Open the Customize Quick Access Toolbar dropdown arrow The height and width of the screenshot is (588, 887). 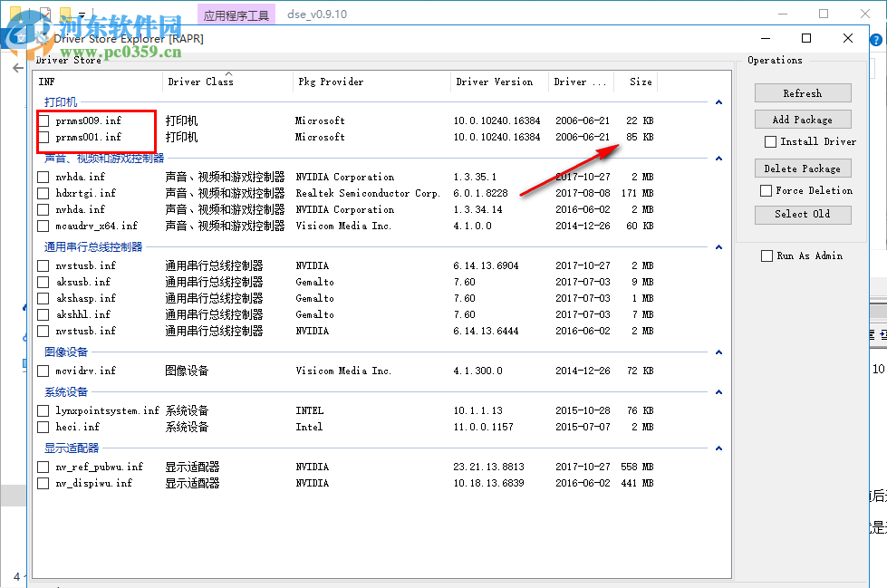coord(82,15)
